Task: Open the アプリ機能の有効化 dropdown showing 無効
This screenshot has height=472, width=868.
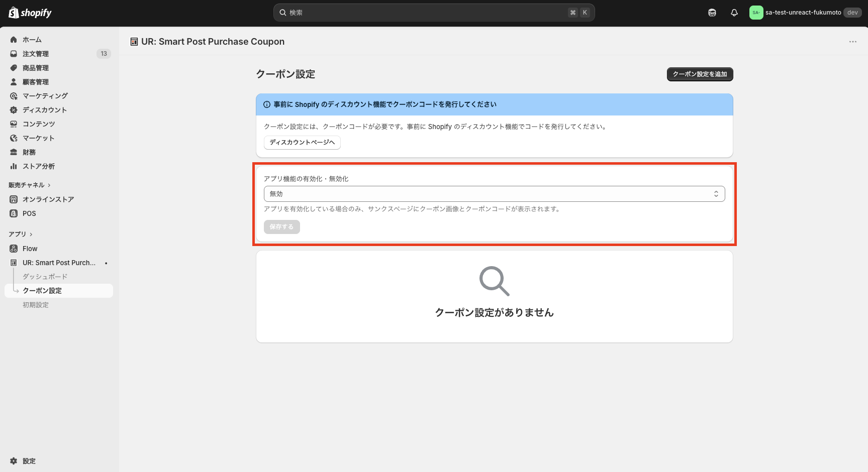Action: pos(494,194)
